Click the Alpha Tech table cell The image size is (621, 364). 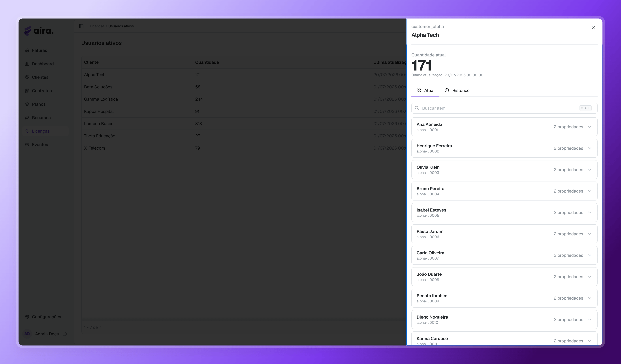tap(95, 75)
